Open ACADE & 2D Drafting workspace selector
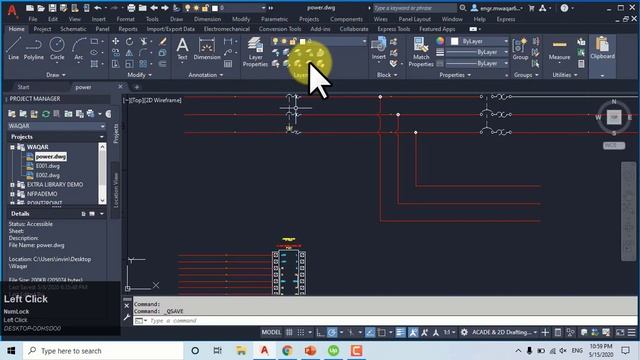Screen dimensions: 640x360 [x=504, y=333]
